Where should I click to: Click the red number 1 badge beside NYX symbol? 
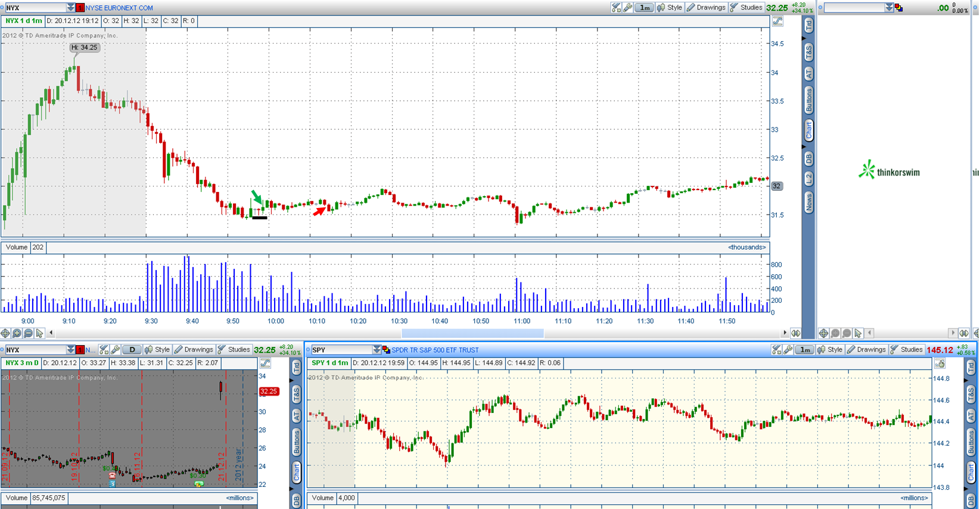pyautogui.click(x=80, y=8)
